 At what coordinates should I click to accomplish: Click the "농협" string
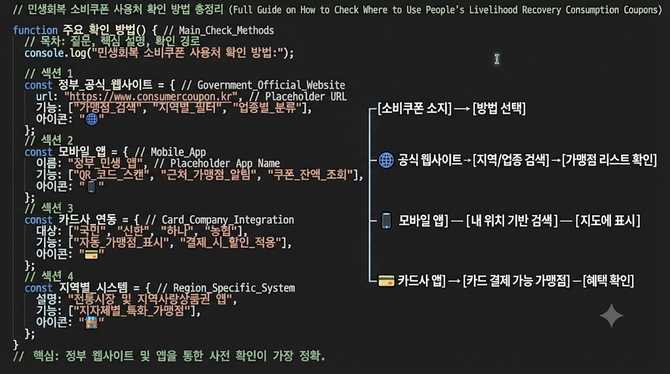(221, 231)
